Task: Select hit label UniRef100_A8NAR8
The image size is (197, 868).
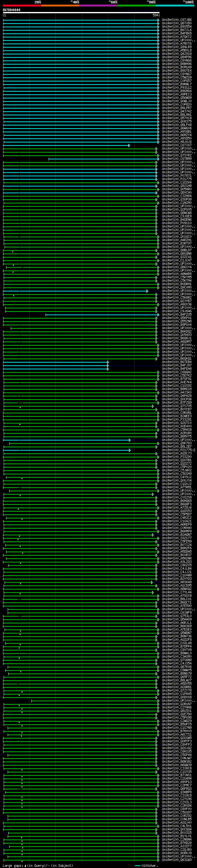Action: point(177,274)
